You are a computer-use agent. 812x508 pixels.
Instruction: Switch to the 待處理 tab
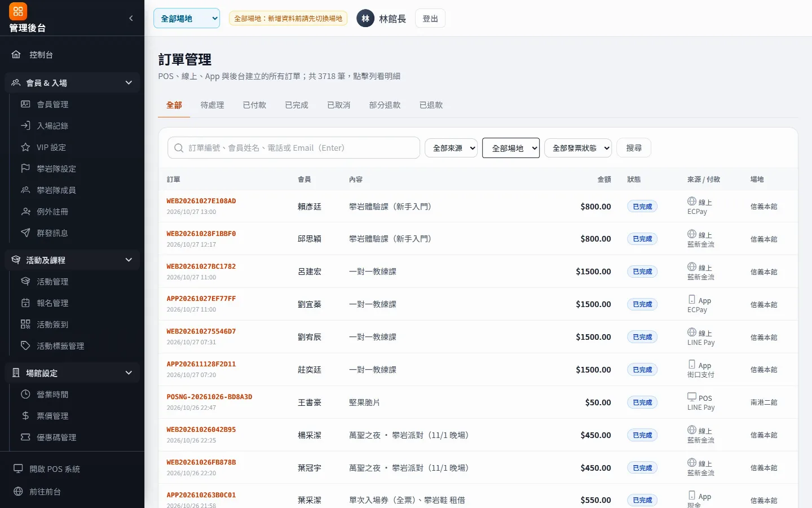click(x=212, y=105)
